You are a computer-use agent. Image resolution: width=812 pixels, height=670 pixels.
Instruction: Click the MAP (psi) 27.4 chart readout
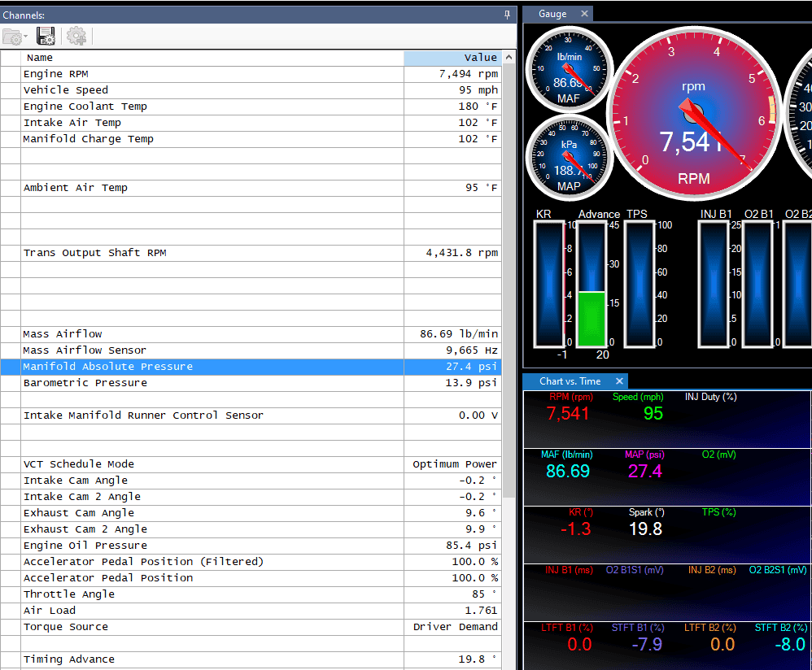coord(644,465)
